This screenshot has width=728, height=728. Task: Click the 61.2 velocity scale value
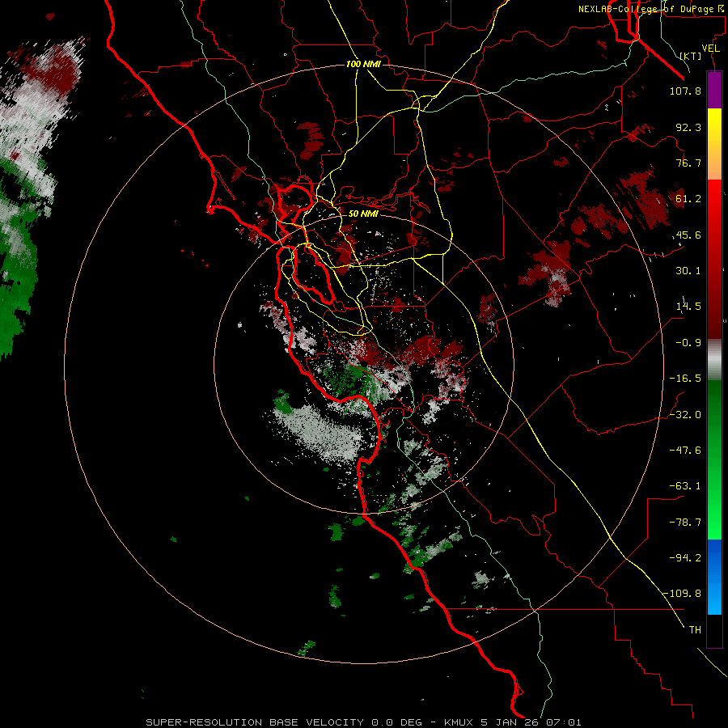[688, 199]
